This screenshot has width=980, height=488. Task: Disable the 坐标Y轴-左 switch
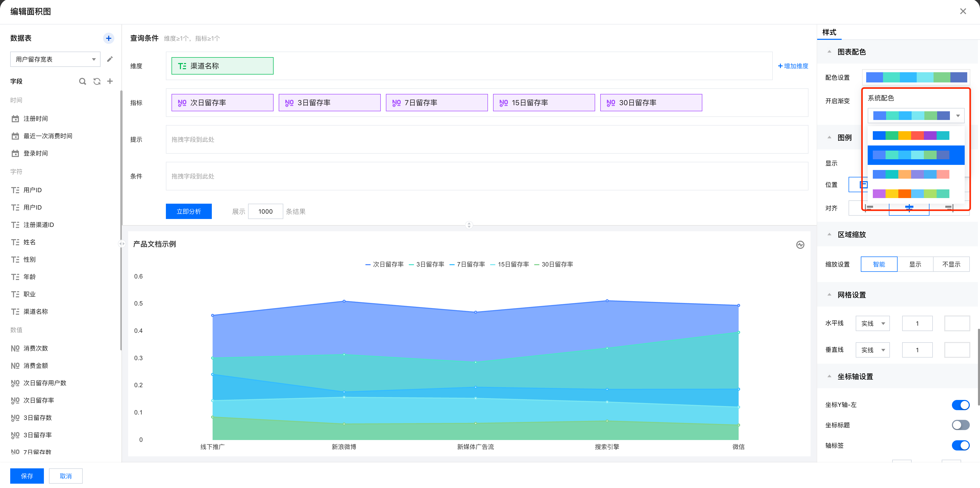[x=960, y=405]
